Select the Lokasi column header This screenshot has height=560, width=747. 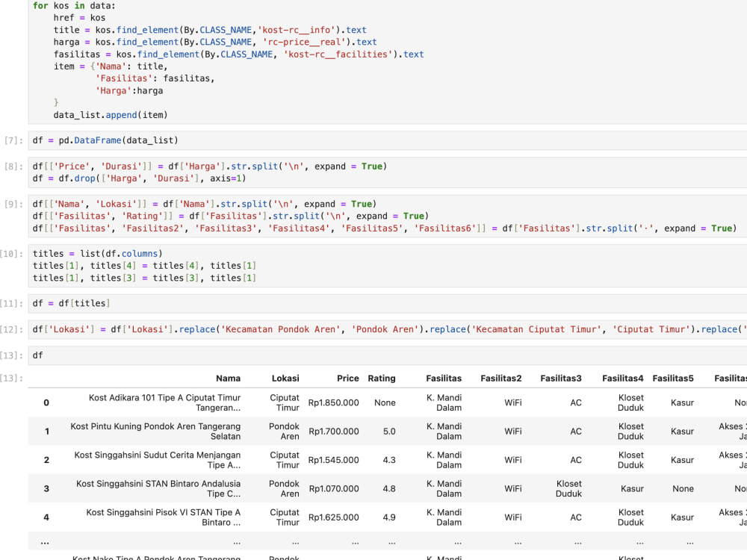pyautogui.click(x=285, y=378)
